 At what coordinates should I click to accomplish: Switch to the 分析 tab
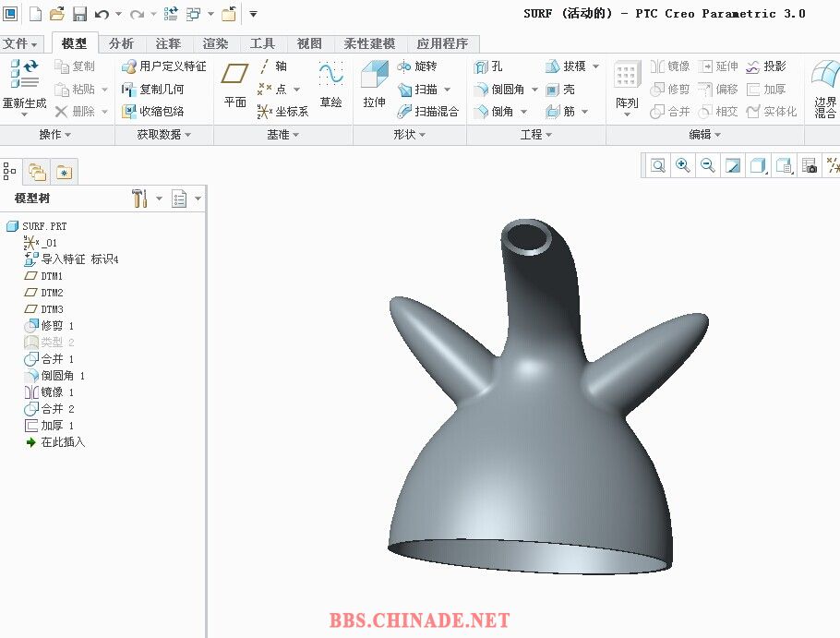click(121, 43)
